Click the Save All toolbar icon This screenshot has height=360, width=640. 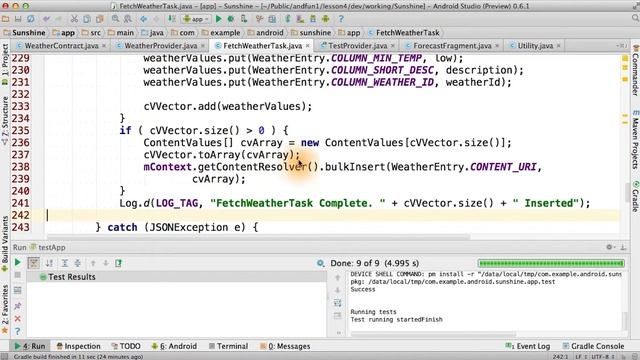pos(18,19)
